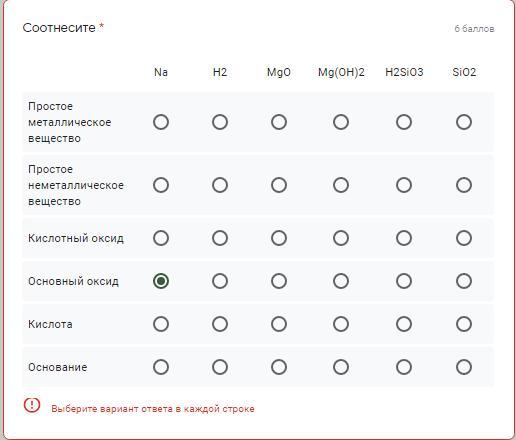The height and width of the screenshot is (440, 516).
Task: Select SiO2 for Основный оксид row
Action: [x=464, y=281]
